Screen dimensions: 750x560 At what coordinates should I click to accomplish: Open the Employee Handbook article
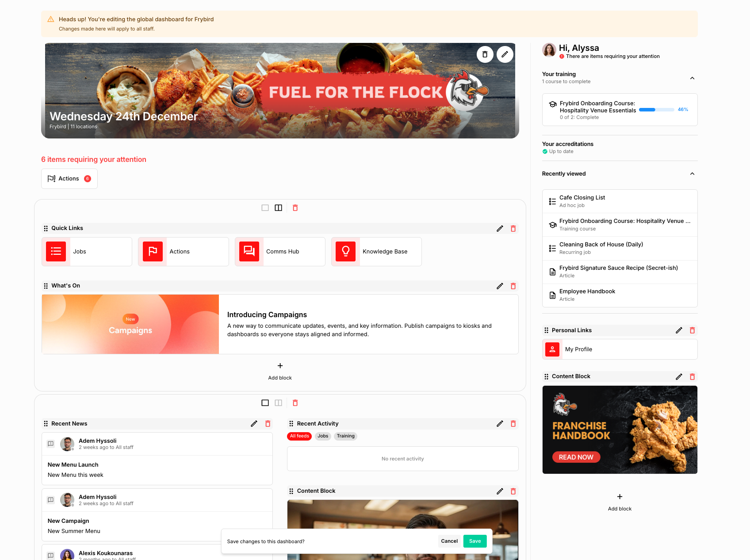[620, 295]
